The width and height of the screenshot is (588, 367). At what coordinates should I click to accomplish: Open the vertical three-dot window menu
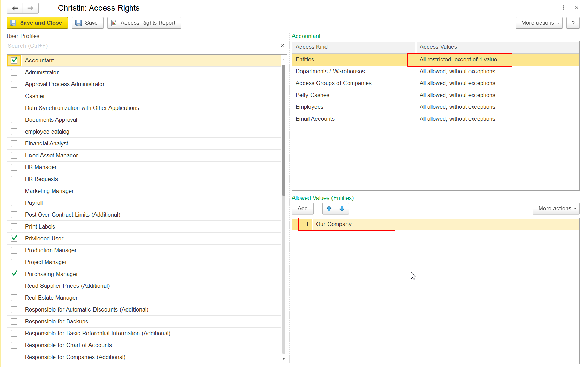point(563,8)
